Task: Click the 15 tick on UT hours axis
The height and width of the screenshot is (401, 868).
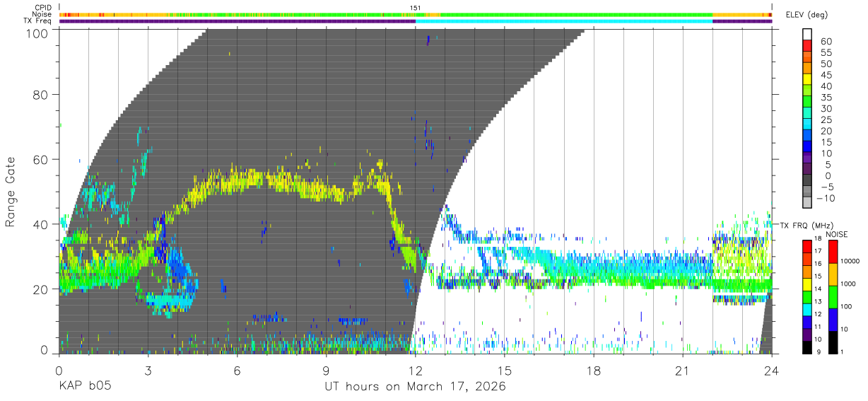Action: click(505, 371)
